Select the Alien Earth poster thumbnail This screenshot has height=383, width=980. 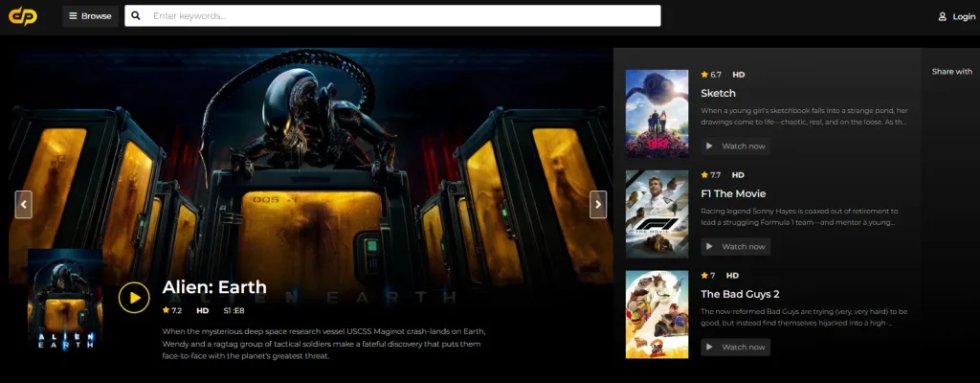click(x=65, y=302)
